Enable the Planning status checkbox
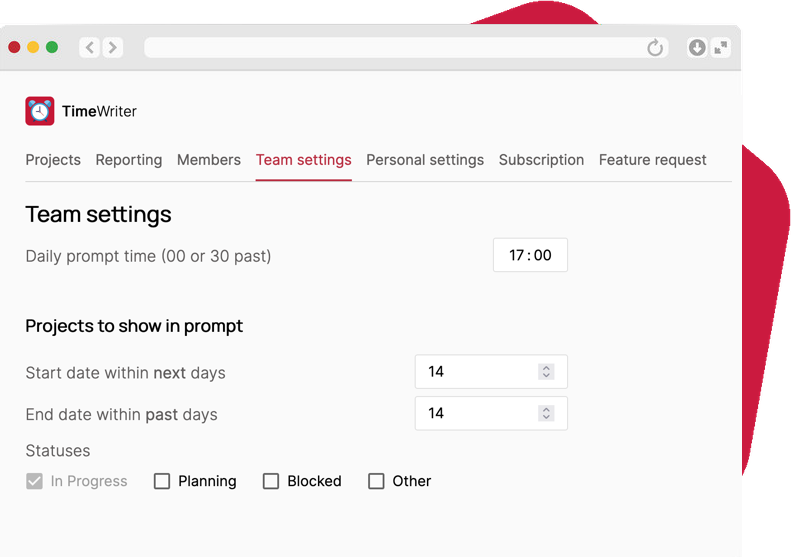Screen dimensions: 791x557 click(162, 481)
